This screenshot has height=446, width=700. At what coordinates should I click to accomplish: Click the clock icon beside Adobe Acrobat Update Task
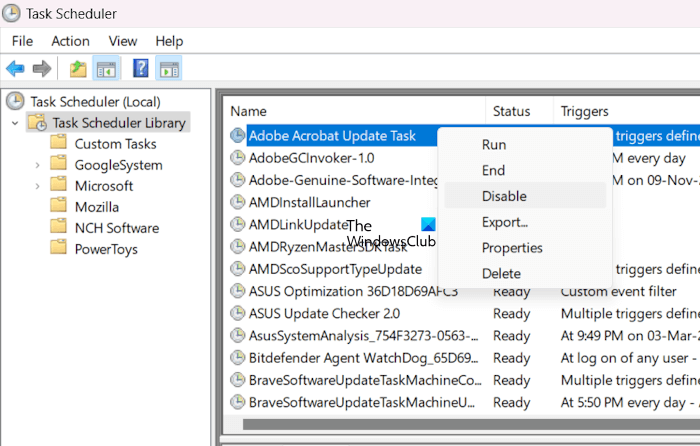pos(238,135)
